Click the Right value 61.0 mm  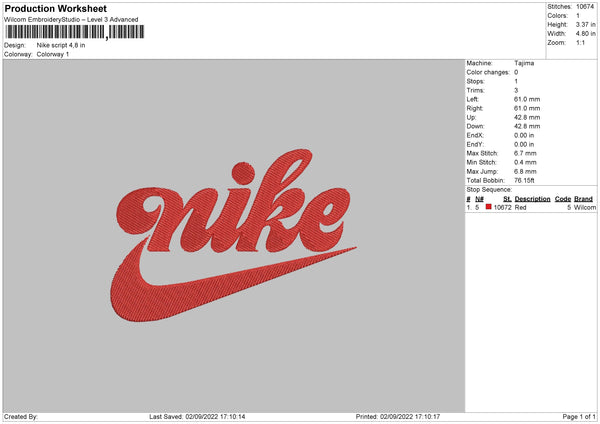point(527,108)
